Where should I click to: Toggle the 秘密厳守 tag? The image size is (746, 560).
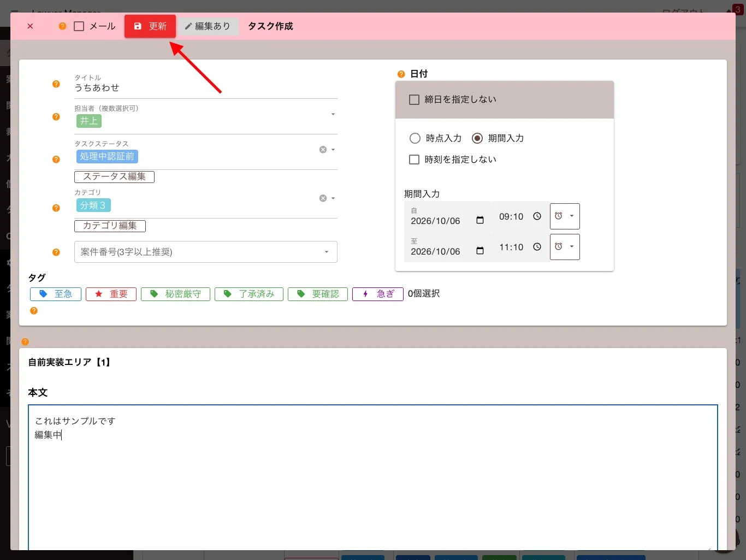tap(175, 294)
